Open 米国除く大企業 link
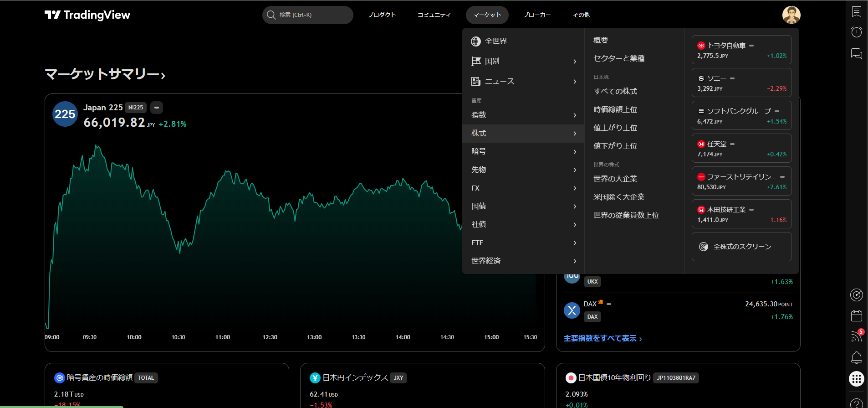This screenshot has width=868, height=408. [619, 197]
